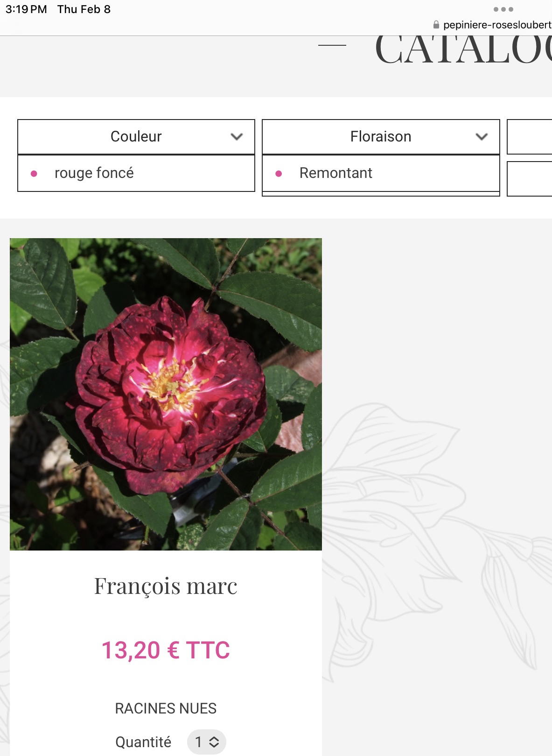Viewport: 552px width, 756px height.
Task: Open the François marc product title
Action: click(x=166, y=586)
